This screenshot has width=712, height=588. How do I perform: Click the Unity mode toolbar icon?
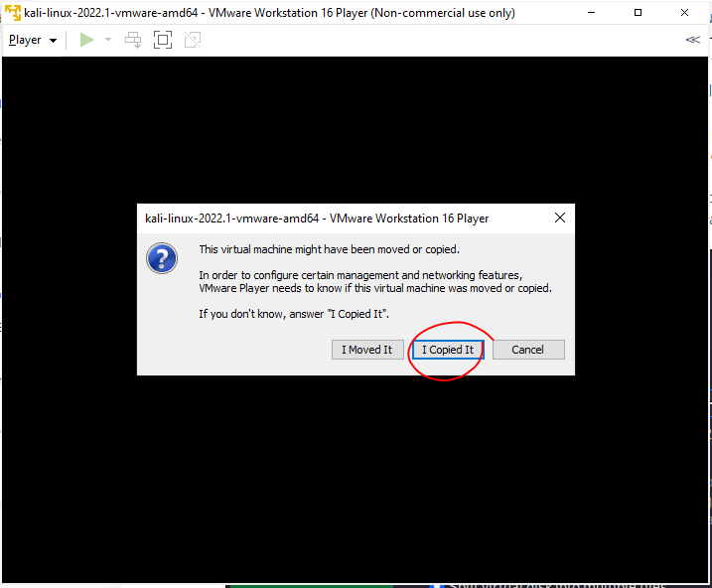coord(193,40)
